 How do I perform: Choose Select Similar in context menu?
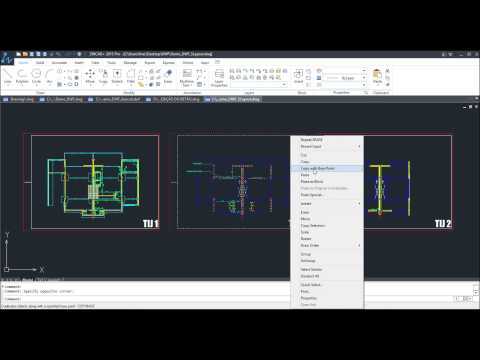(328, 269)
